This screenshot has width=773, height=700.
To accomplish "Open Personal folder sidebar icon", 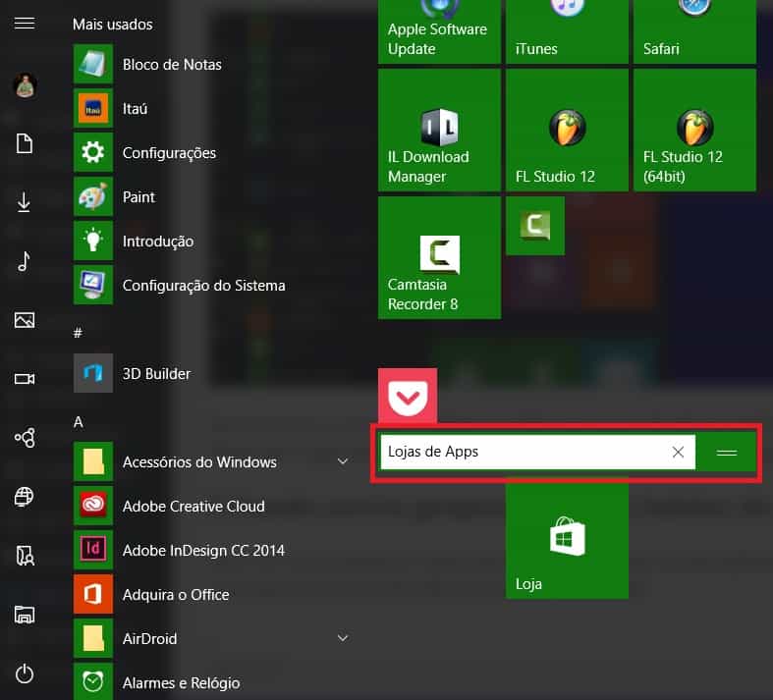I will (x=25, y=556).
